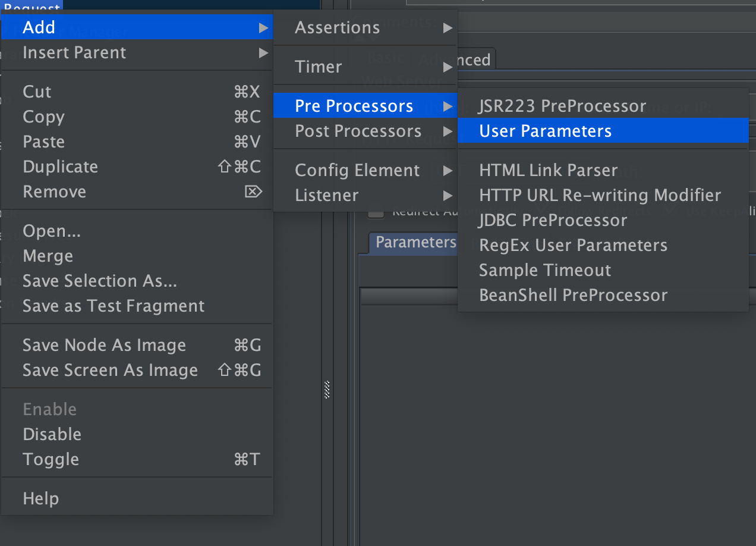The height and width of the screenshot is (546, 756).
Task: Choose RegEx User Parameters item
Action: pos(573,245)
